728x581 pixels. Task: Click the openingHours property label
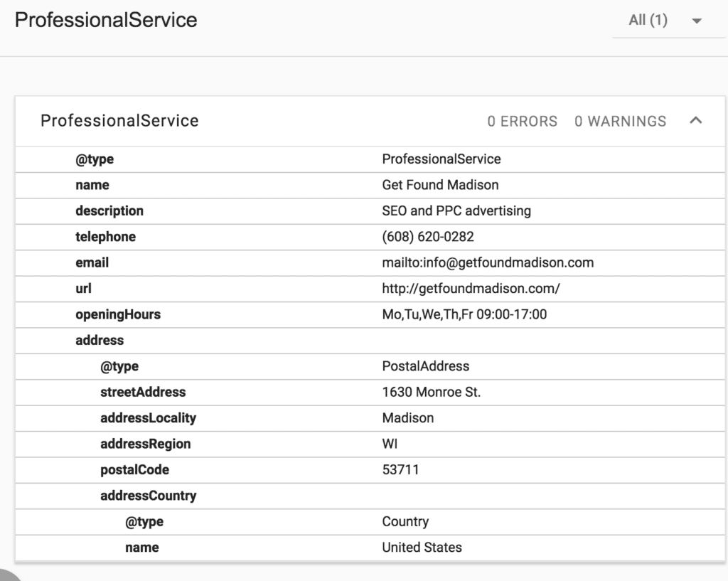[x=118, y=315]
